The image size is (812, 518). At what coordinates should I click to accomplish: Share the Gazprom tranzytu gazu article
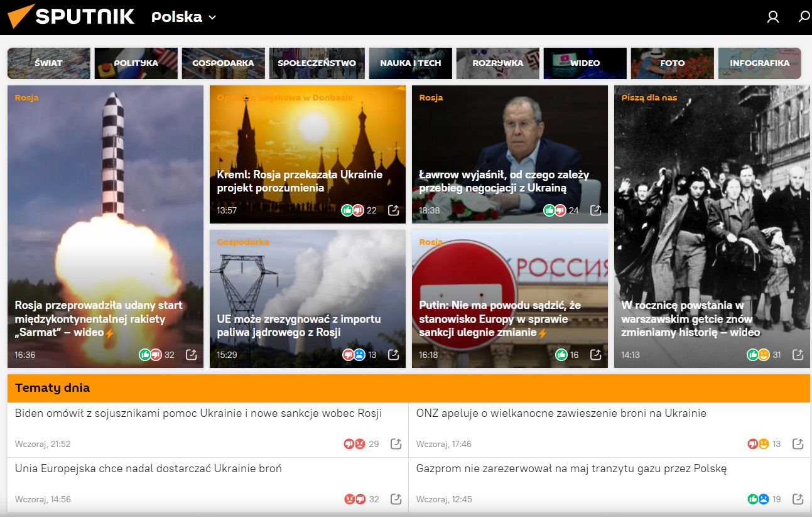point(798,499)
